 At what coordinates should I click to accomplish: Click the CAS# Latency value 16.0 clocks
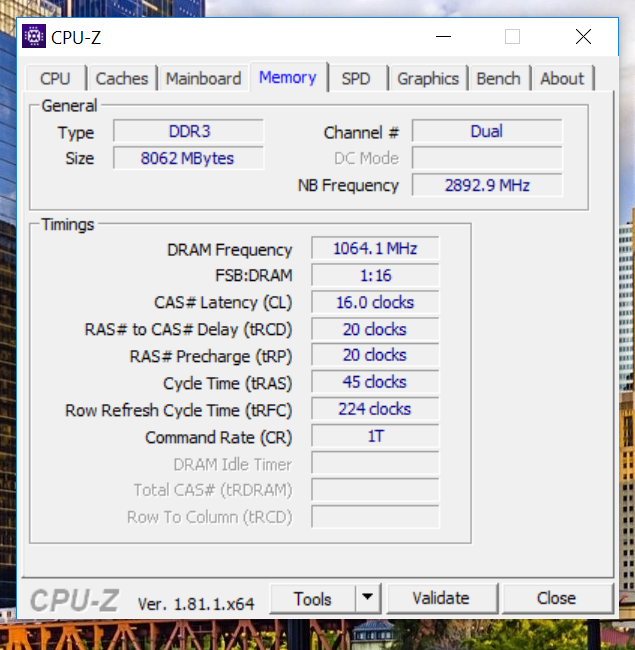[375, 302]
